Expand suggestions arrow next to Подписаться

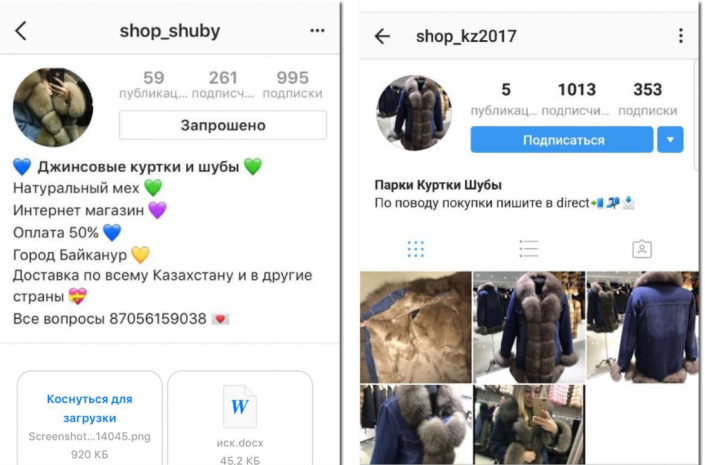coord(670,140)
